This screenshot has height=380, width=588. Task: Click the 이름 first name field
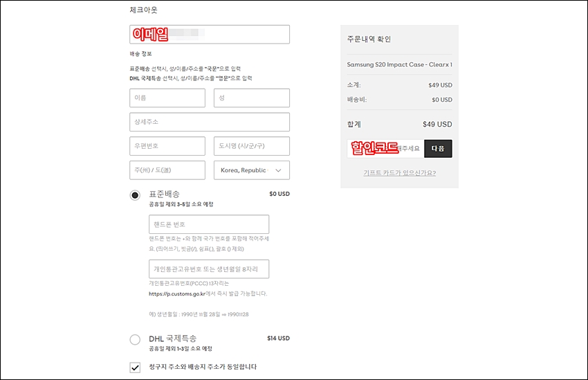click(167, 98)
